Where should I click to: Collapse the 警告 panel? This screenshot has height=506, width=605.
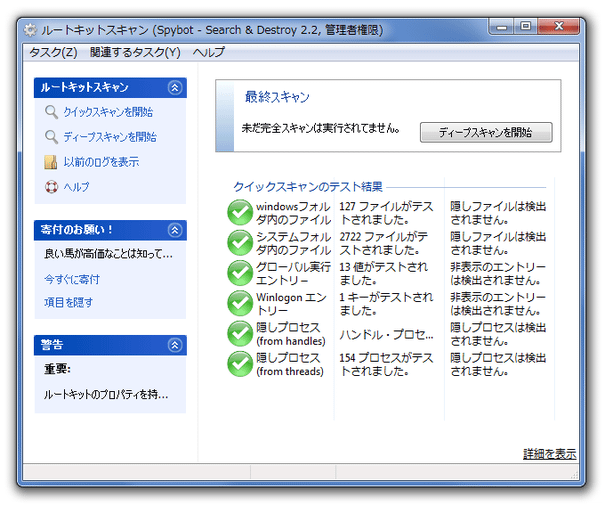coord(175,345)
